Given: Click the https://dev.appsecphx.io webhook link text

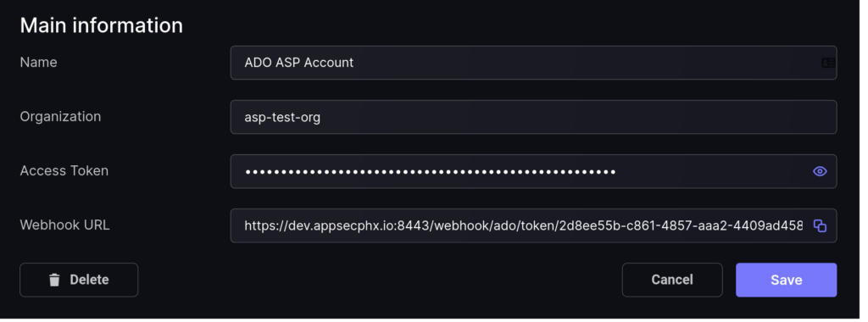Looking at the screenshot, I should [523, 225].
